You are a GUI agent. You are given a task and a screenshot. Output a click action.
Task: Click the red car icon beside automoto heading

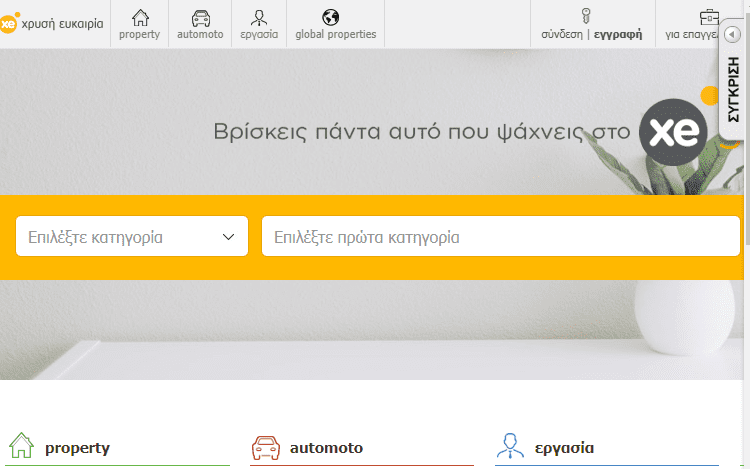click(266, 447)
